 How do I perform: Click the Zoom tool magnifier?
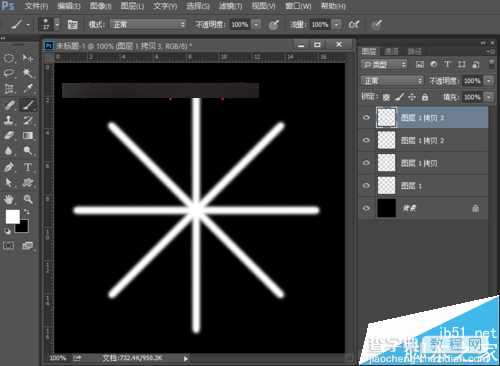(x=28, y=199)
